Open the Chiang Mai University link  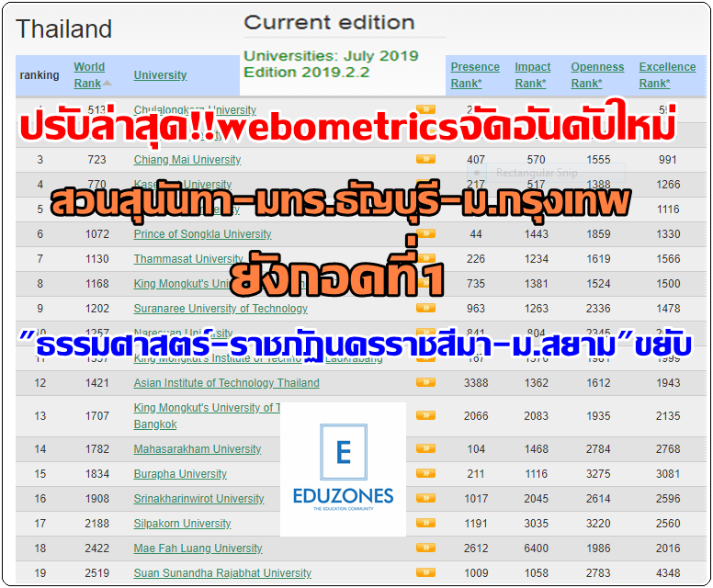[187, 160]
